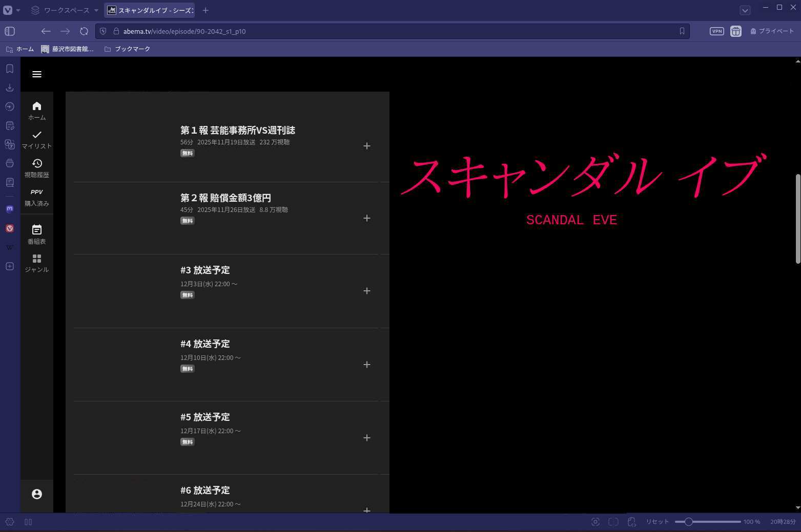The width and height of the screenshot is (801, 532).
Task: Expand the tab list dropdown arrow
Action: (745, 10)
